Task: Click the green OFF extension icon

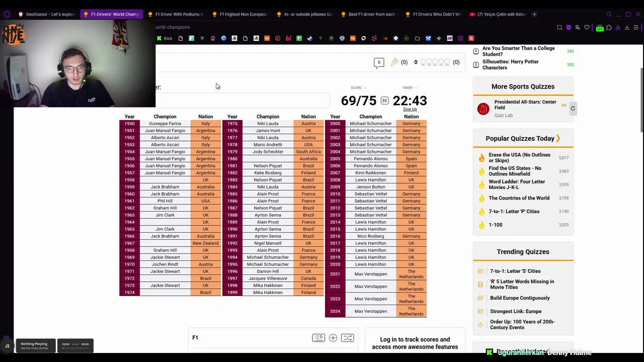Action: pyautogui.click(x=599, y=28)
